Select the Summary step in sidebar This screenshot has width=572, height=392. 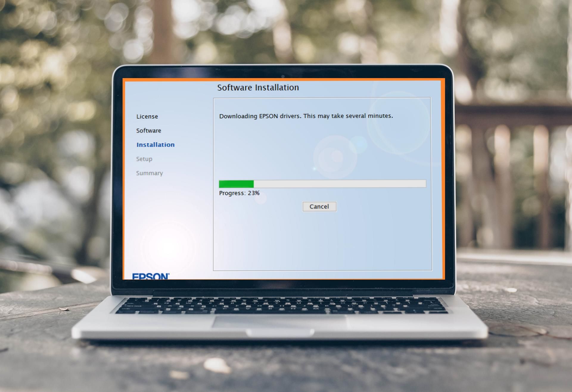point(150,172)
